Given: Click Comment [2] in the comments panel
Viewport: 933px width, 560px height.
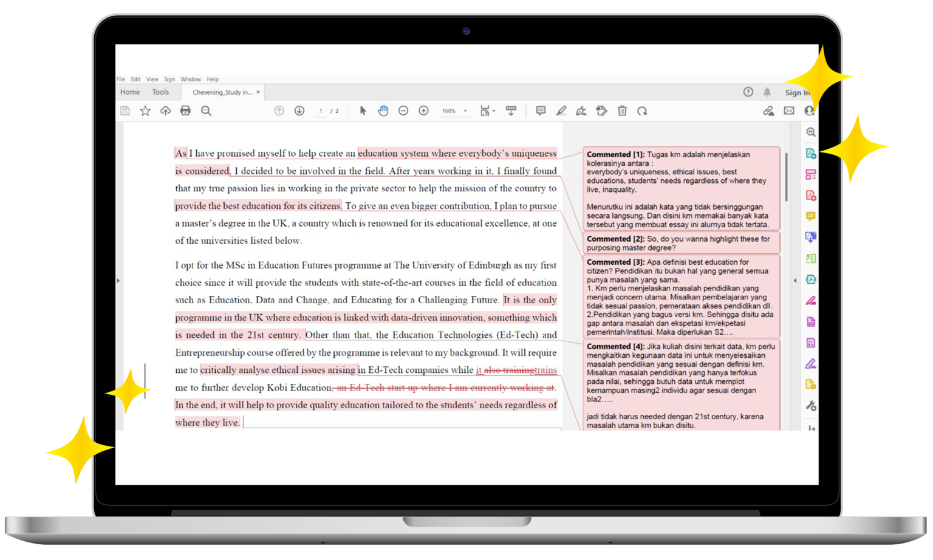Looking at the screenshot, I should coord(680,242).
